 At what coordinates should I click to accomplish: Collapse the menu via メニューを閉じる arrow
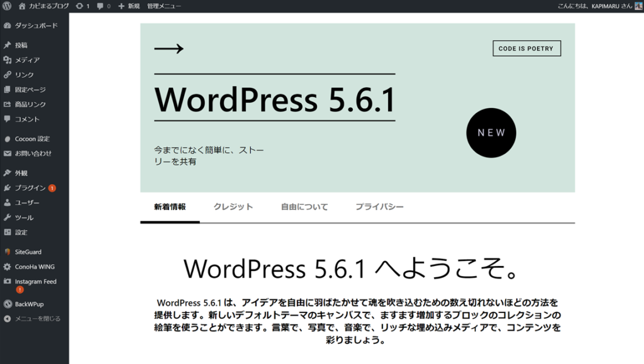point(7,319)
